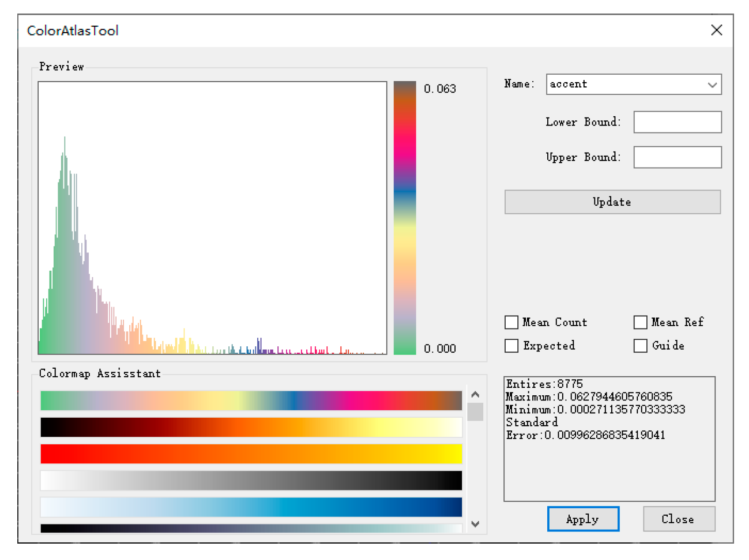
Task: Click the scrollbar down arrow in Colormap Assisstant
Action: point(475,525)
